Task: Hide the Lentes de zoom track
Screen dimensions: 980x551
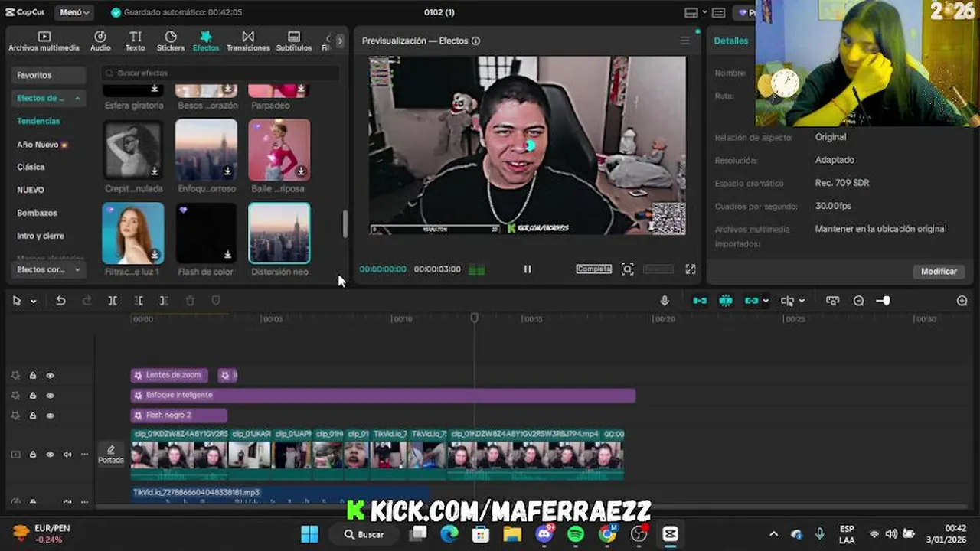Action: pos(50,376)
